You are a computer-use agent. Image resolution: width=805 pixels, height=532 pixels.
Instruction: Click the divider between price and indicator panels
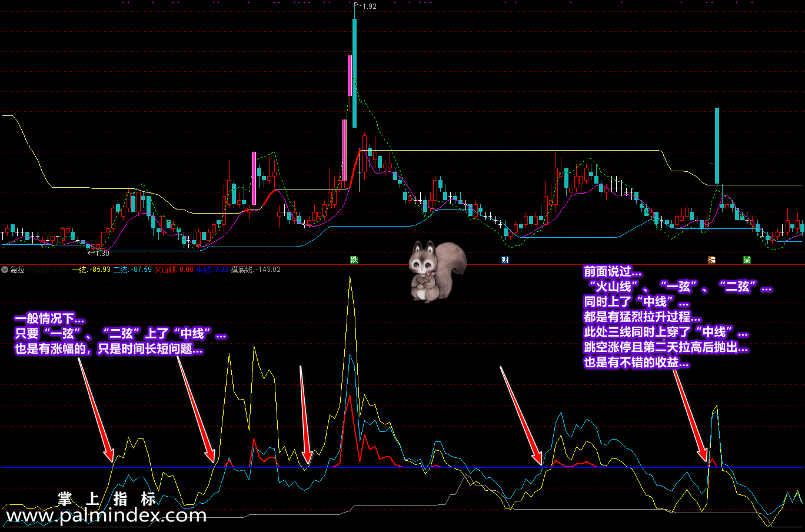[402, 264]
